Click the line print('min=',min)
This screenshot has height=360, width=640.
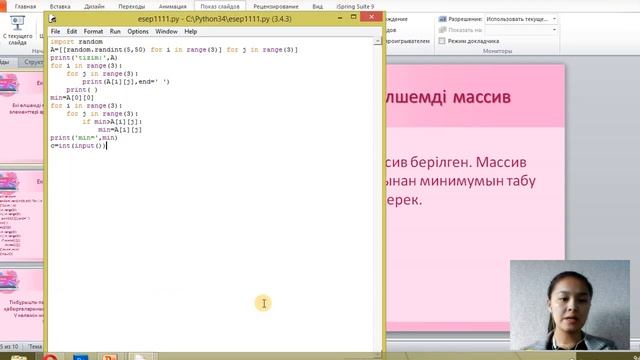84,138
